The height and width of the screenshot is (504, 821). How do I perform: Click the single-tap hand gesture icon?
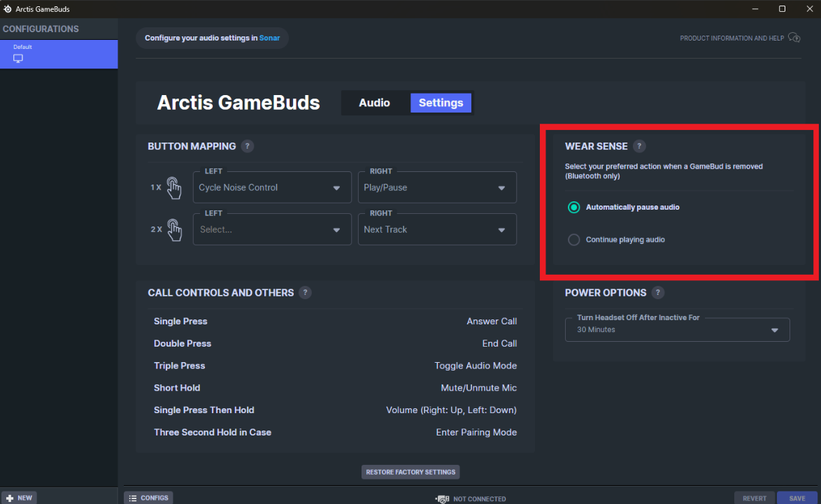point(174,187)
